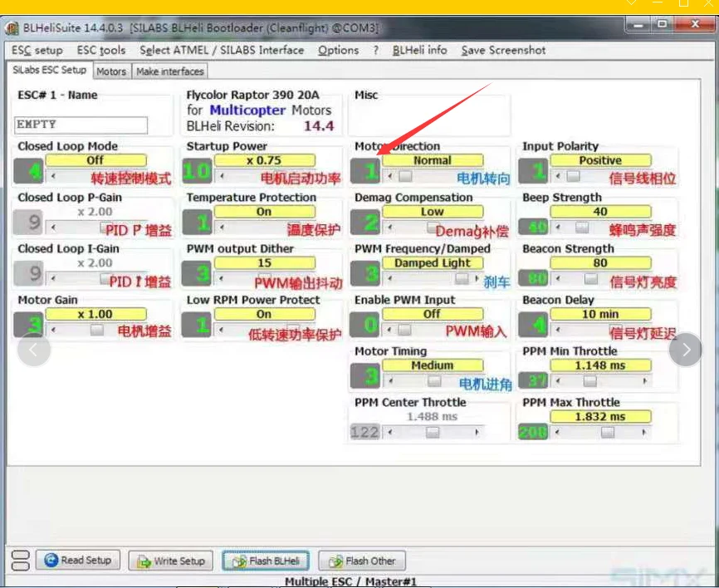This screenshot has height=588, width=719.
Task: Open the Options menu
Action: (x=339, y=51)
